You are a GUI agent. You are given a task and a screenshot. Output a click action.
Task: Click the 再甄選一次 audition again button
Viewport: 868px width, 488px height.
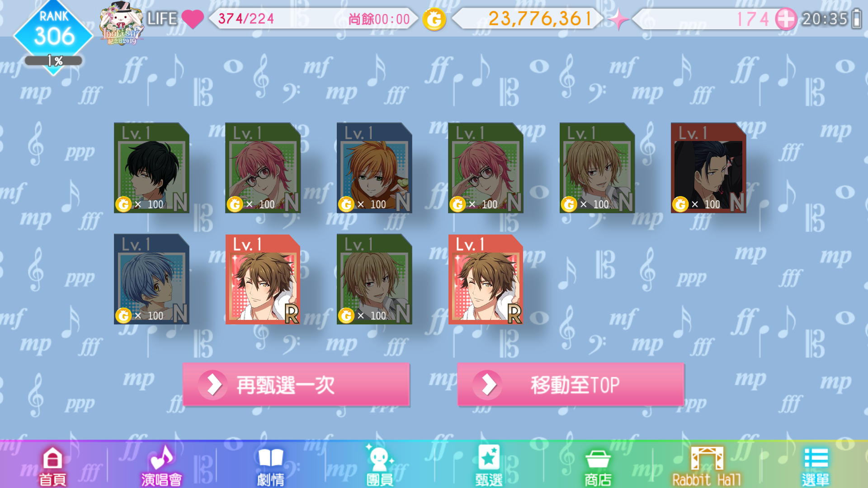click(296, 385)
